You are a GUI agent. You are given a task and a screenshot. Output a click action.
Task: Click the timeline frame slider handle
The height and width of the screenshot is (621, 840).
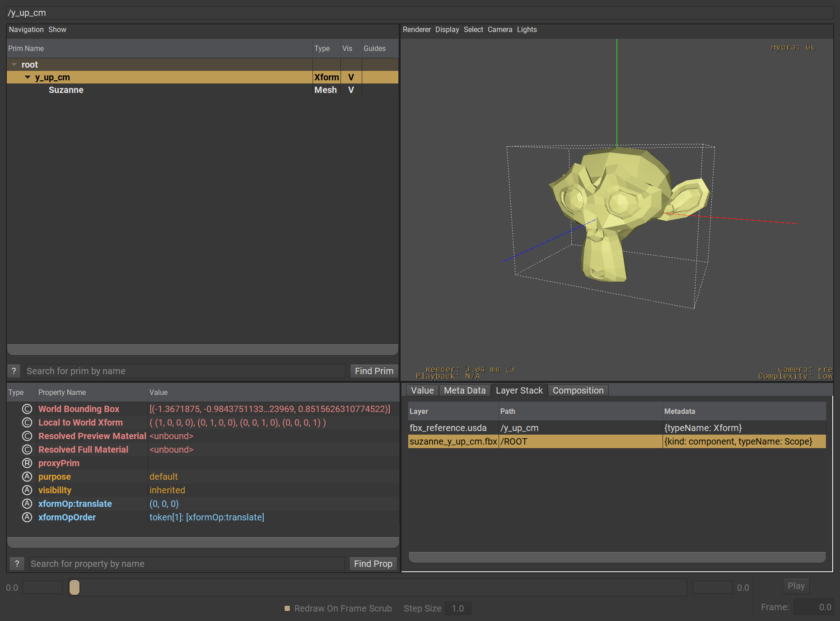(75, 587)
